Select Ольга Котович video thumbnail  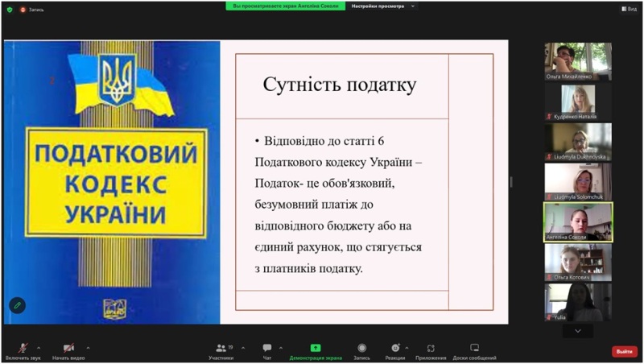(x=578, y=263)
